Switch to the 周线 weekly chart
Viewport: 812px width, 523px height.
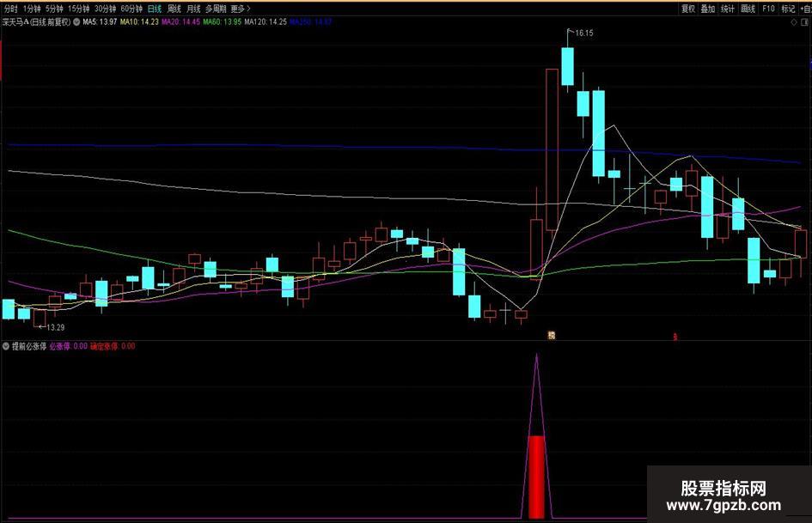174,9
